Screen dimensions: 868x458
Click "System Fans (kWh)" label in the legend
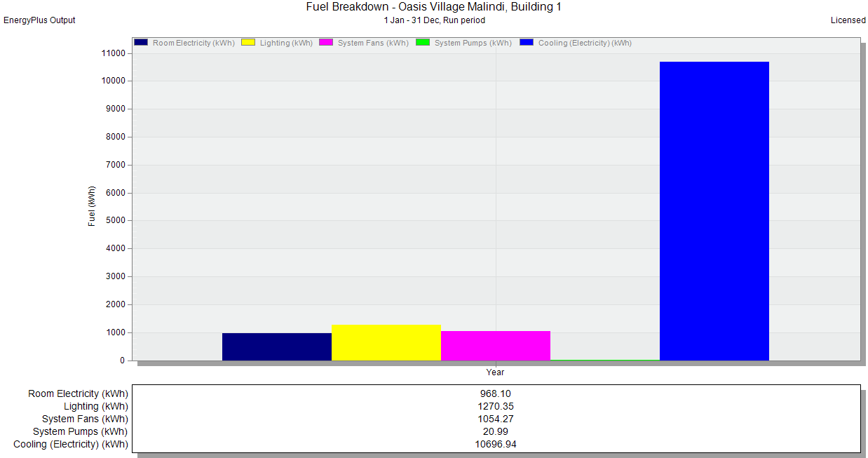point(373,43)
